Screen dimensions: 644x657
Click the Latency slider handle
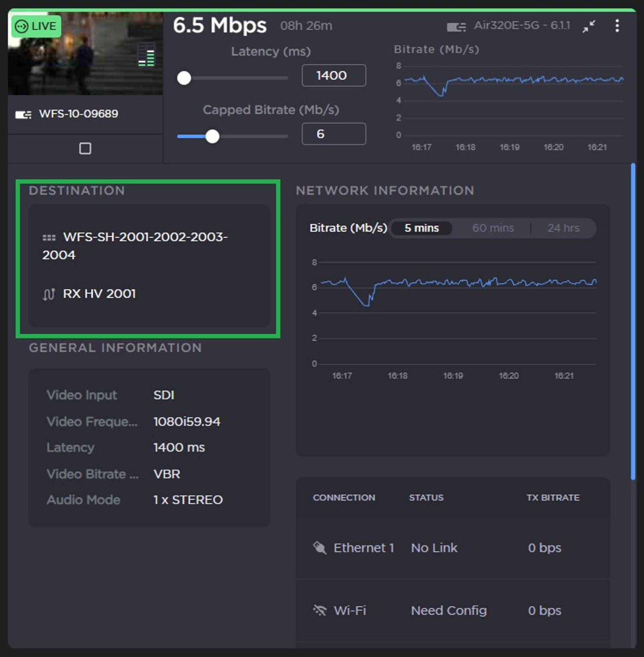[x=184, y=78]
